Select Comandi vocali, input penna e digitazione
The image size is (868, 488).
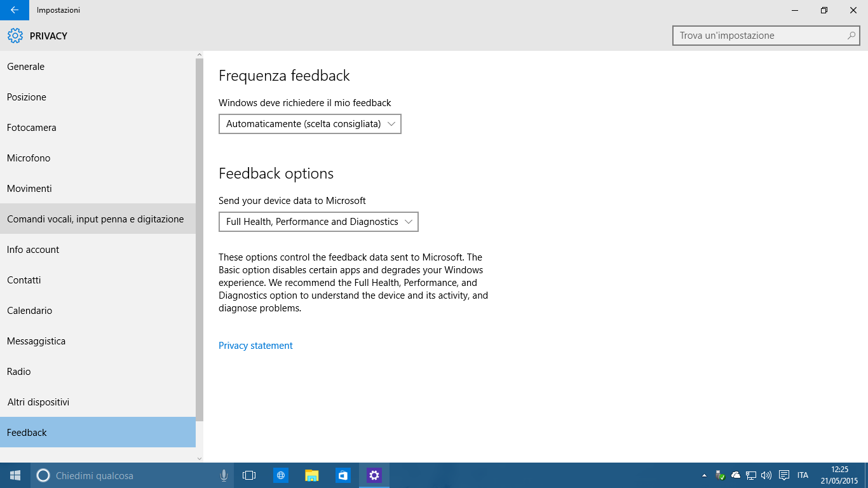pyautogui.click(x=98, y=219)
